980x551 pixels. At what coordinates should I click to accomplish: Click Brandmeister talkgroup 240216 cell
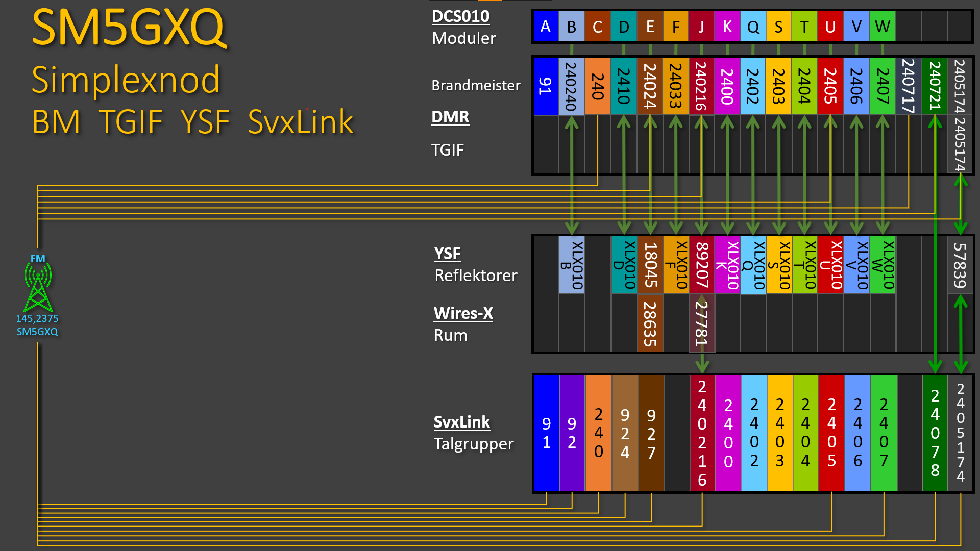pos(701,86)
